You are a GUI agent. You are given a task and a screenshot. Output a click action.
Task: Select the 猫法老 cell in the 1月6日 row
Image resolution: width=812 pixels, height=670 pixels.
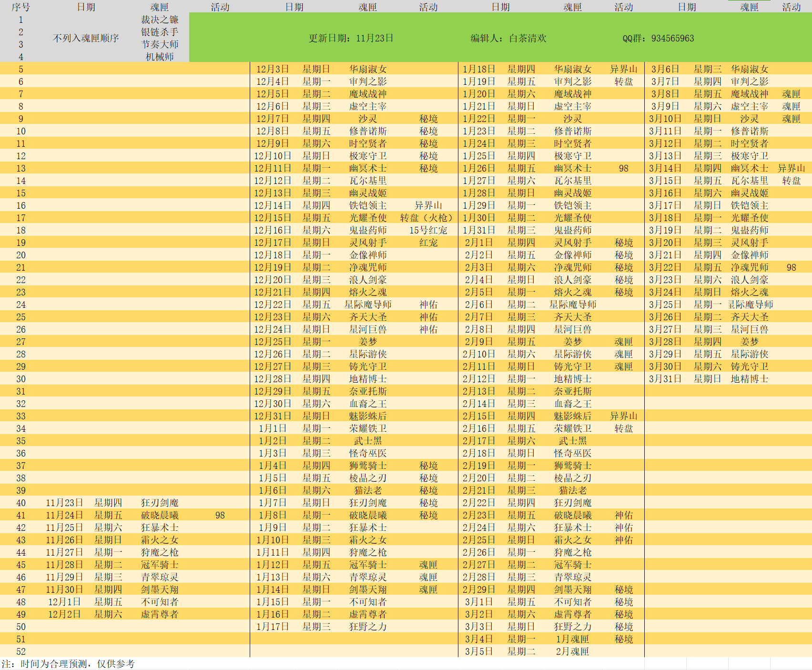(367, 490)
